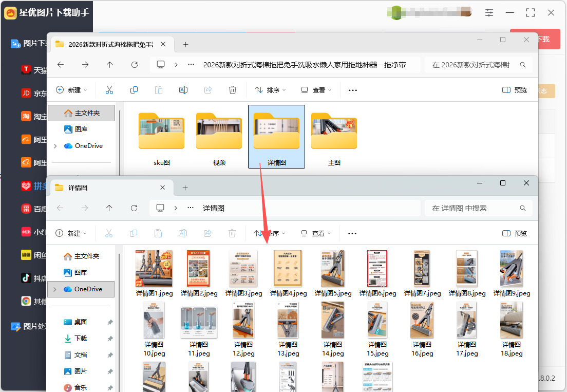Open the 新建 dropdown in the upper Explorer window

point(71,90)
